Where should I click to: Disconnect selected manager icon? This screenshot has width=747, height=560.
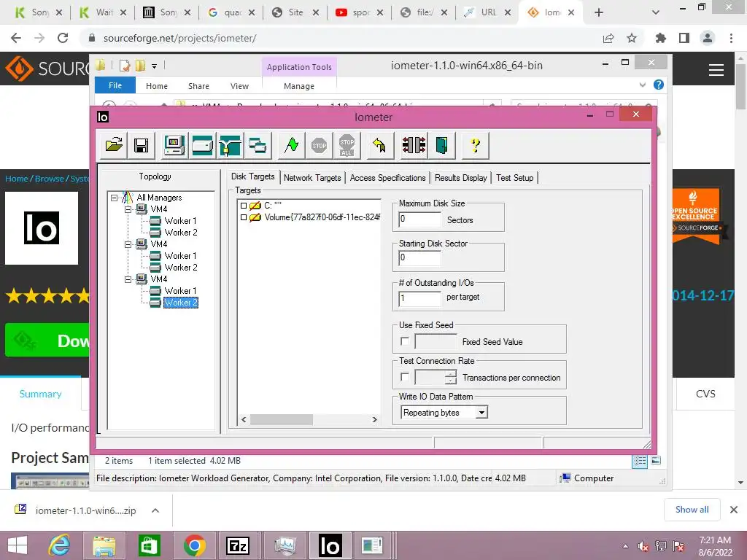[414, 145]
